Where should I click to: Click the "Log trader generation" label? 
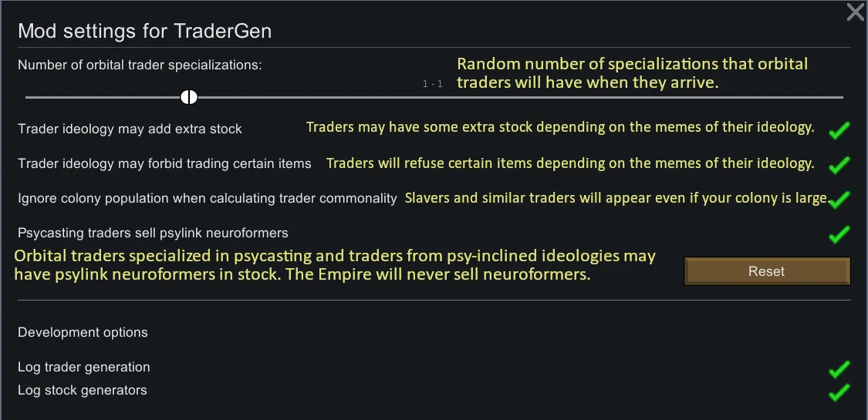[x=83, y=368]
